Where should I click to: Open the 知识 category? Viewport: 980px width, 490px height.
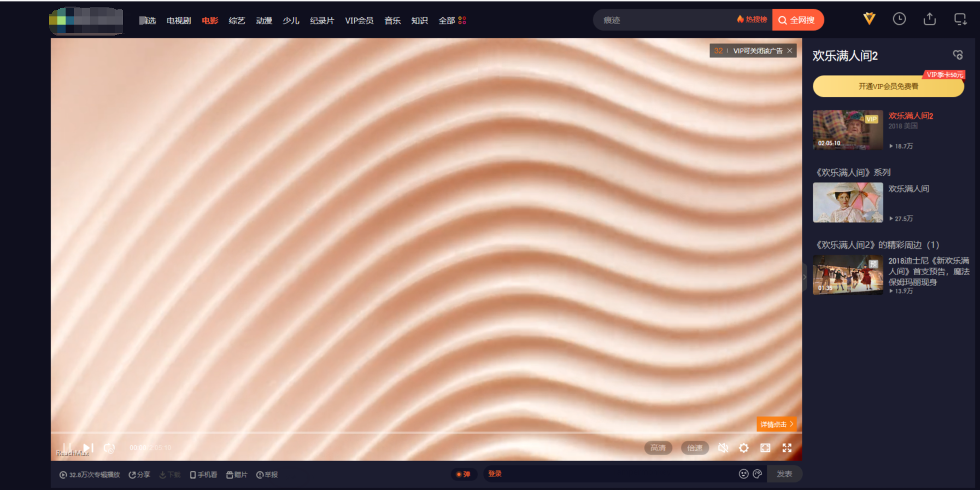point(419,20)
